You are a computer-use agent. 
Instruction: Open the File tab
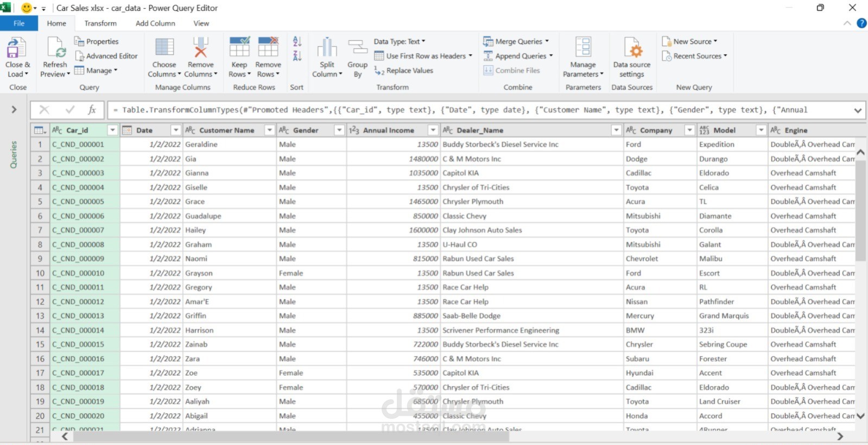coord(19,23)
